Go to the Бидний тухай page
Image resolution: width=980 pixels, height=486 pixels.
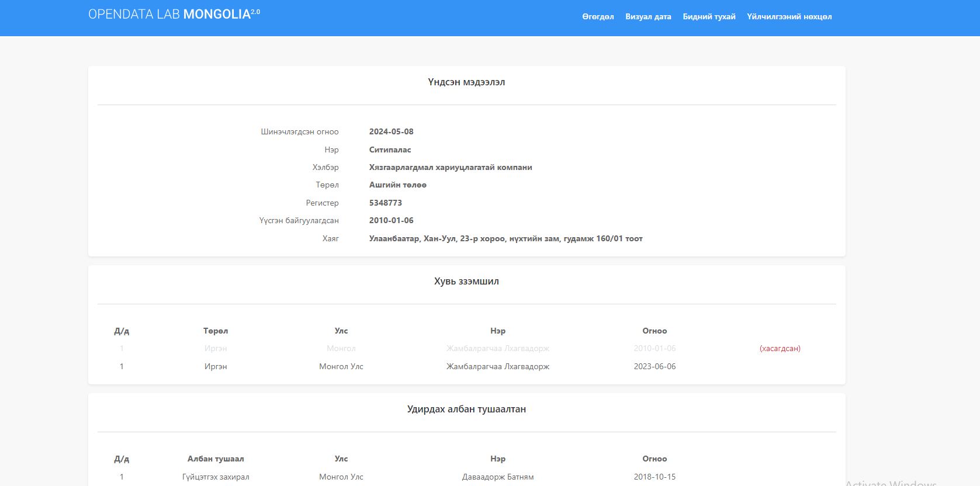click(709, 17)
